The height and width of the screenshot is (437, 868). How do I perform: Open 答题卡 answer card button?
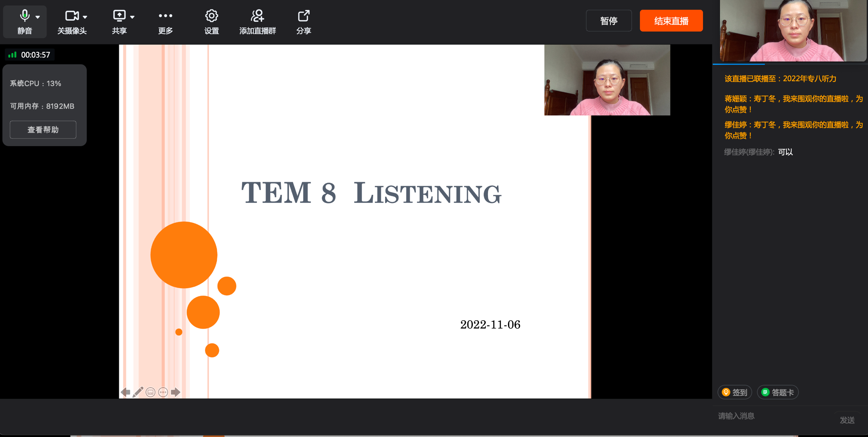(x=778, y=392)
